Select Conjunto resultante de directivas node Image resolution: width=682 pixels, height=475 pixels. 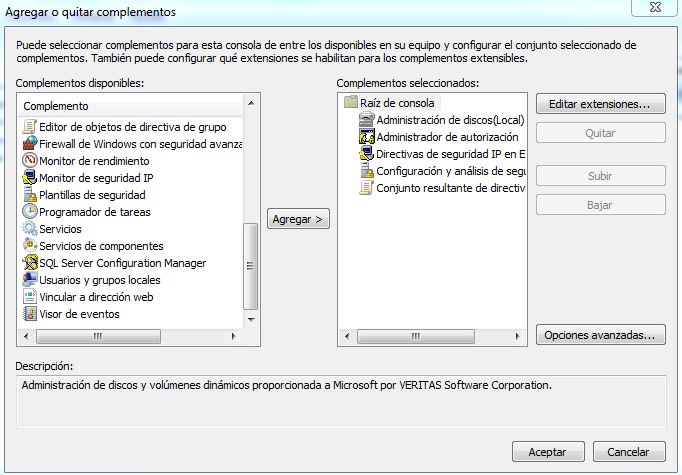pos(451,187)
